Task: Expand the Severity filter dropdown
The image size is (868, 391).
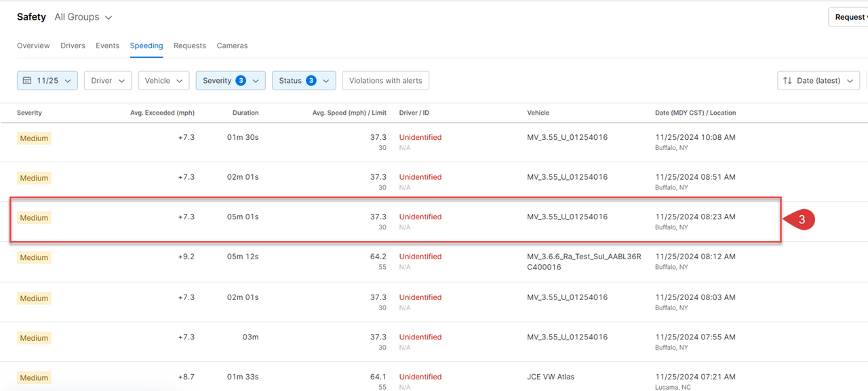Action: pyautogui.click(x=256, y=81)
